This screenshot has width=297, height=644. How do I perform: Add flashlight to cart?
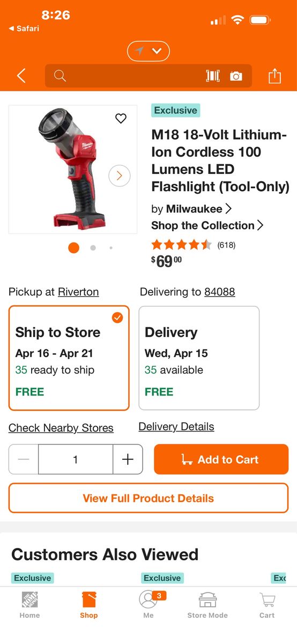[221, 459]
